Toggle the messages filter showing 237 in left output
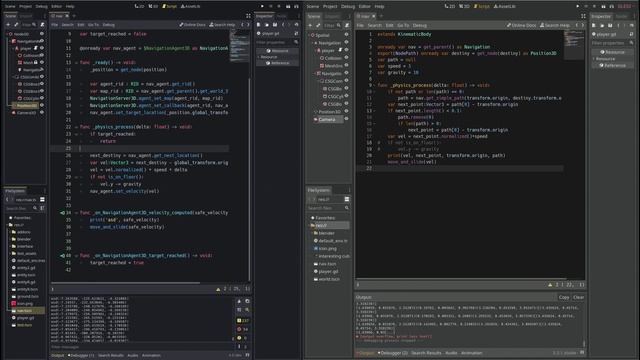This screenshot has width=640, height=360. coord(243,321)
